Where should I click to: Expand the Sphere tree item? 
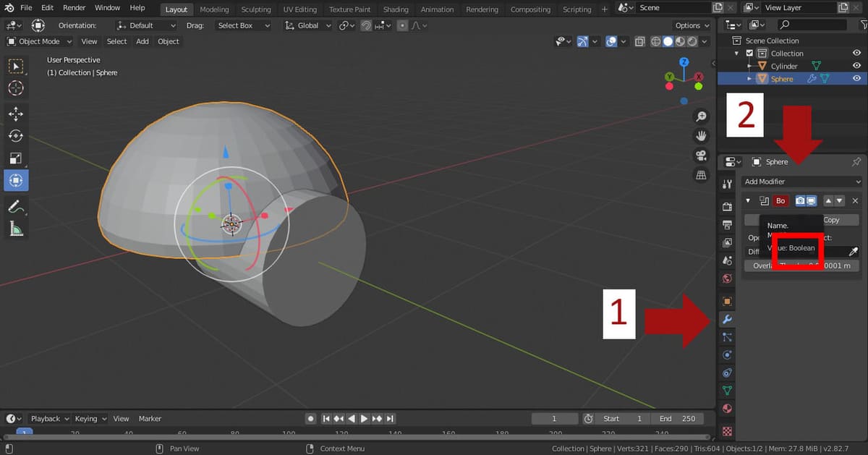coord(749,79)
